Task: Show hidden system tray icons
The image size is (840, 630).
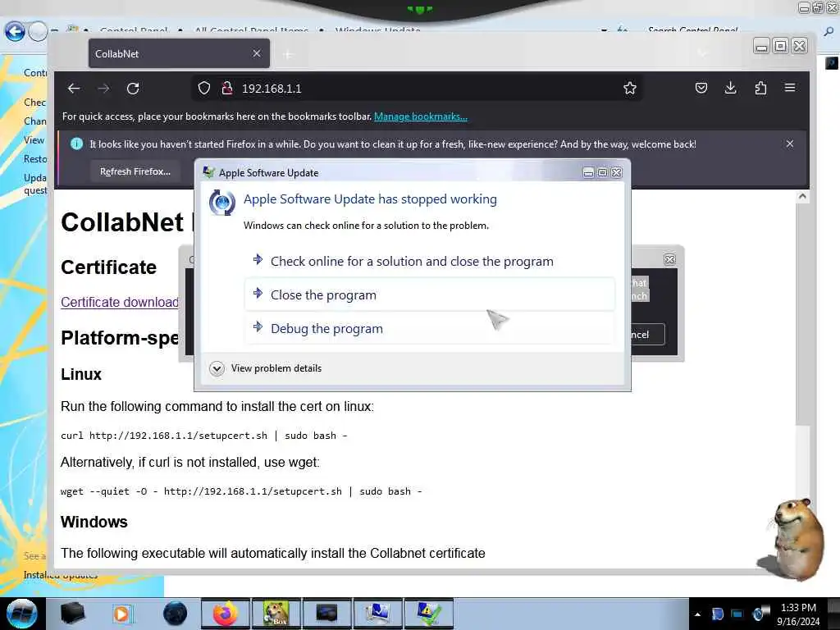Action: tap(697, 614)
